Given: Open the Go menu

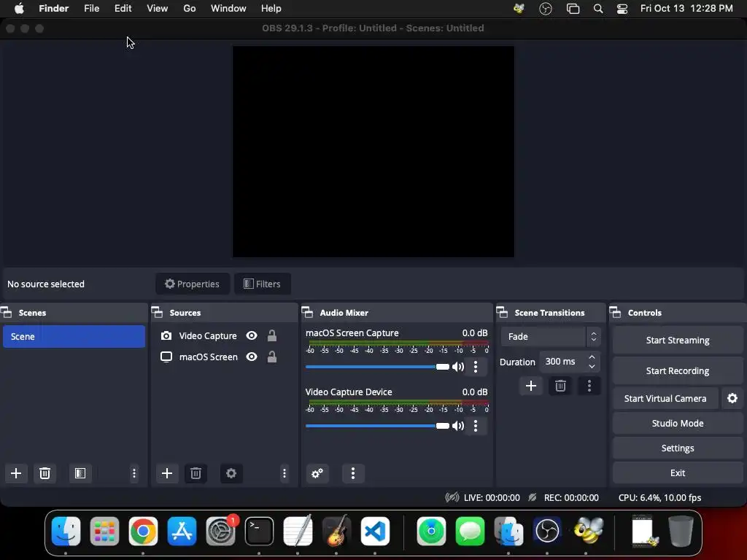Looking at the screenshot, I should (x=190, y=9).
